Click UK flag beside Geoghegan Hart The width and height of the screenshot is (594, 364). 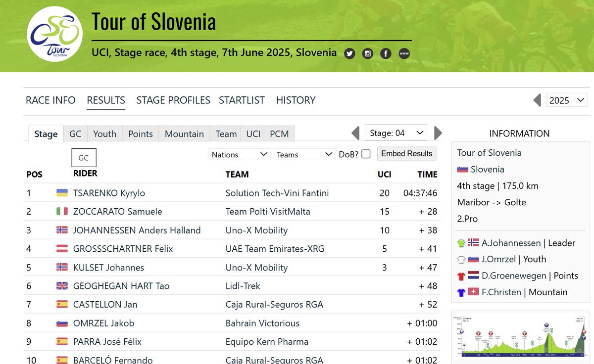62,285
